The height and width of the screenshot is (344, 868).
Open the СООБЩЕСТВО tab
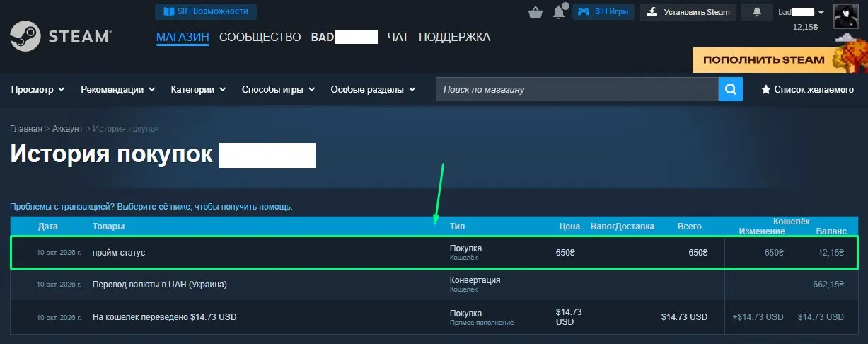[x=260, y=37]
